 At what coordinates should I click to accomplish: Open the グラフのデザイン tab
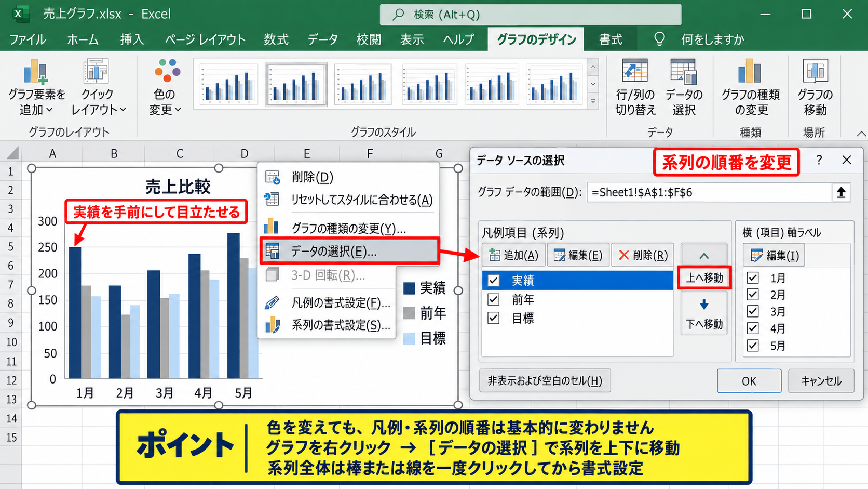point(536,39)
